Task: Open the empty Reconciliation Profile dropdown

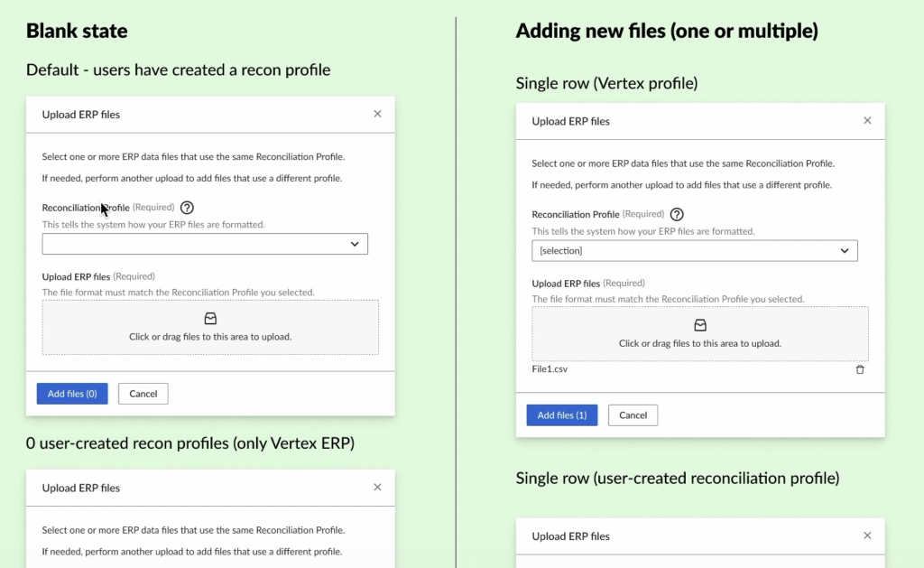Action: tap(205, 244)
